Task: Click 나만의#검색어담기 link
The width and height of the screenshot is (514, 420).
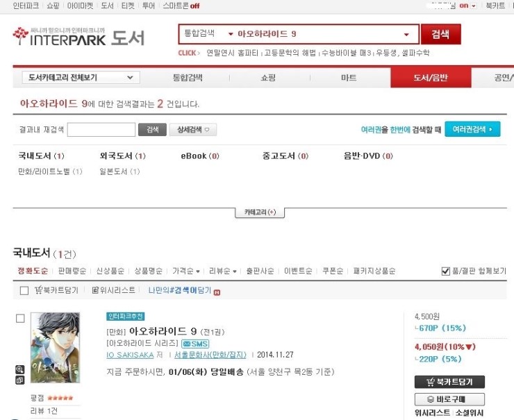Action: (180, 290)
